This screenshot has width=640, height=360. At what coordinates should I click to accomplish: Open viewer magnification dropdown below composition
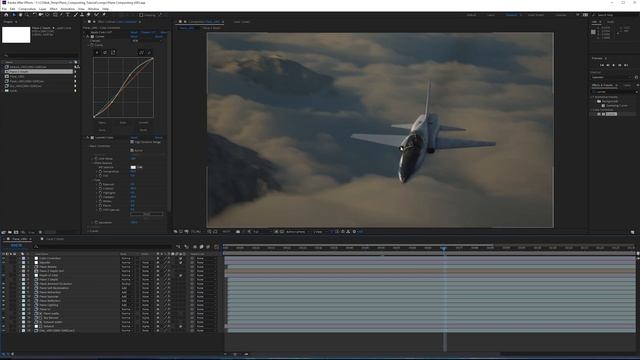197,231
